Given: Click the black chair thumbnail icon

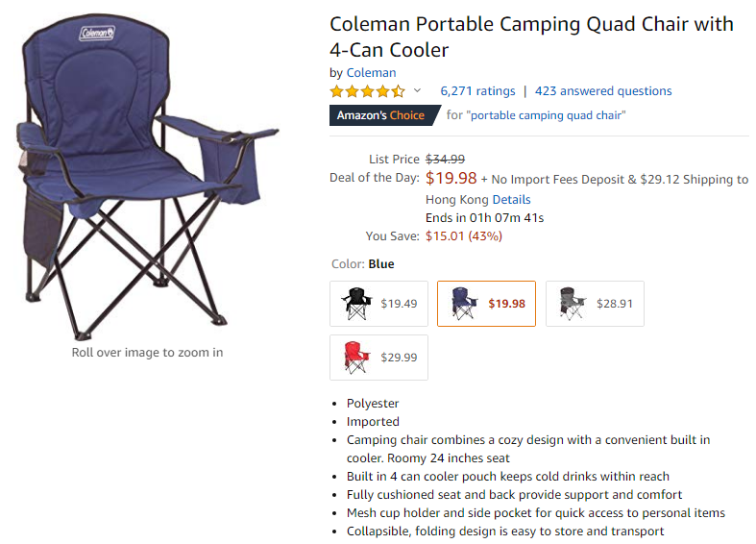Looking at the screenshot, I should (356, 304).
